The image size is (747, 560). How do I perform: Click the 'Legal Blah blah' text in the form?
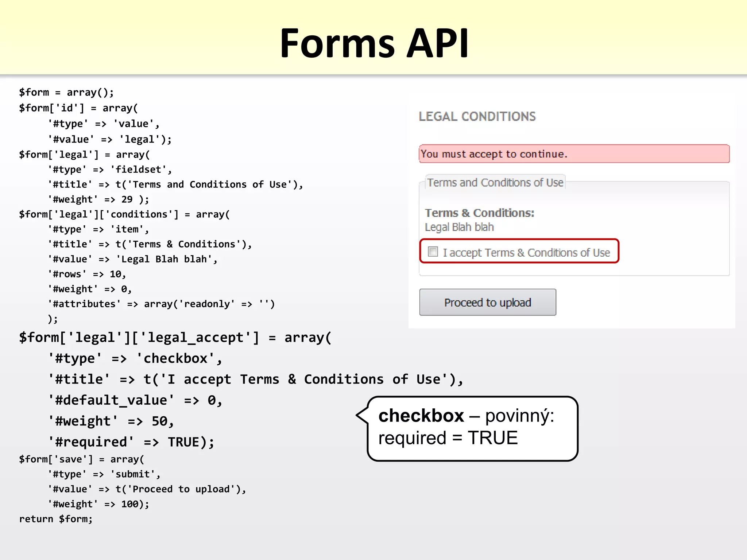pos(459,227)
